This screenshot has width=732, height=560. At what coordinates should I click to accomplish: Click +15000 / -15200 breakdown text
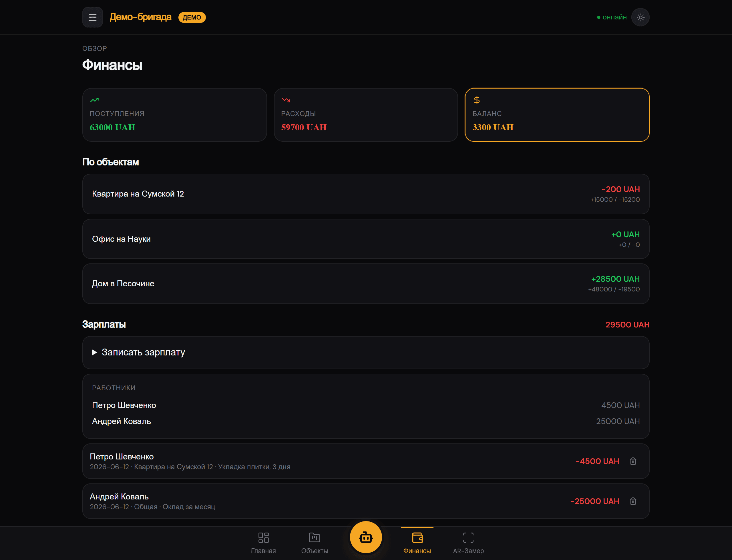(615, 199)
